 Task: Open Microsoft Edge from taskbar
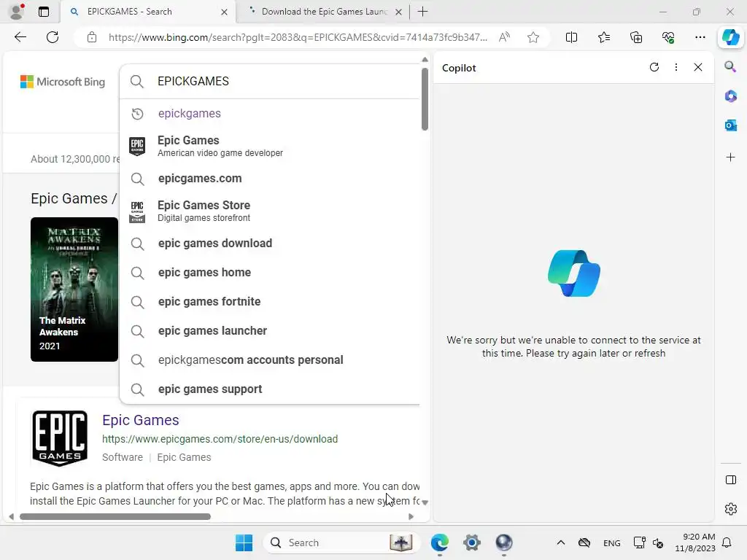(x=439, y=542)
